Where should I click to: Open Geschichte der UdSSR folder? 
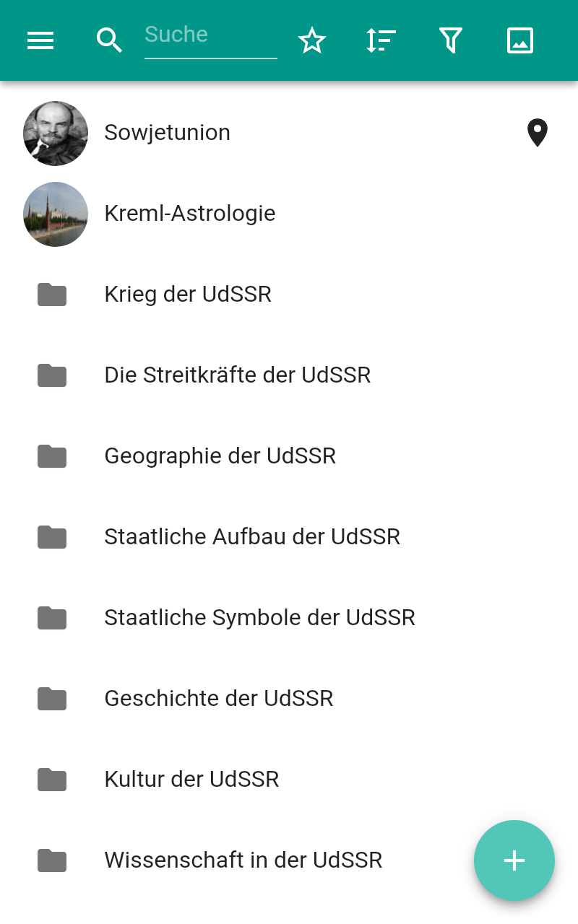[289, 699]
